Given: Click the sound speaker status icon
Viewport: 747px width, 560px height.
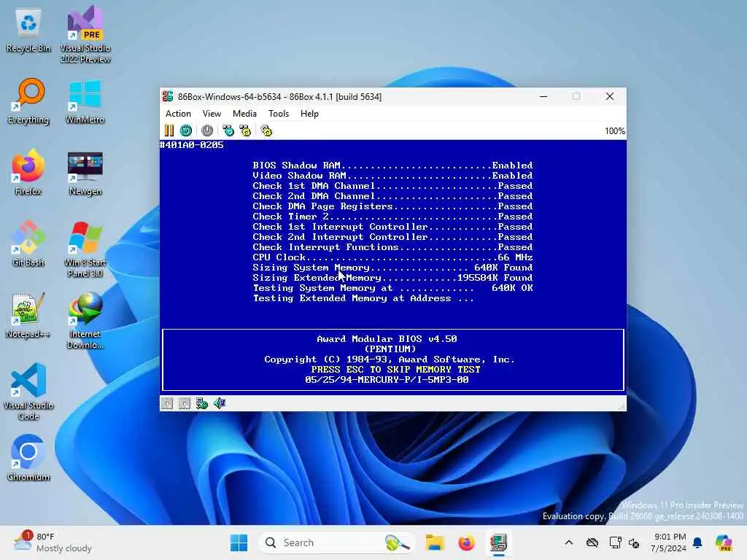Looking at the screenshot, I should [x=220, y=404].
